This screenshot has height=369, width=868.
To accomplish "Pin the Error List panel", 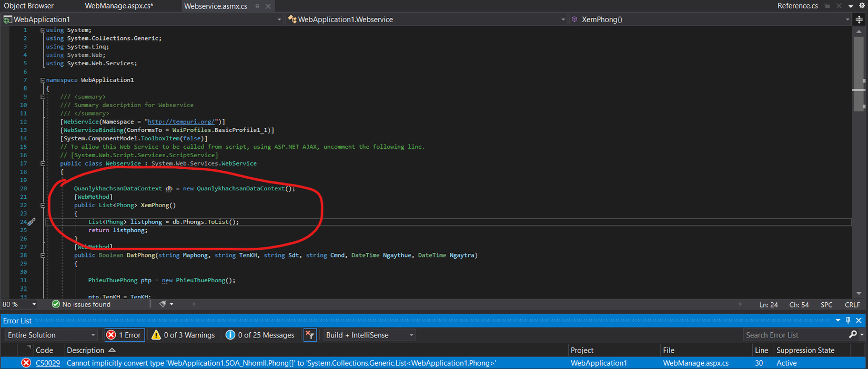I will tap(848, 321).
